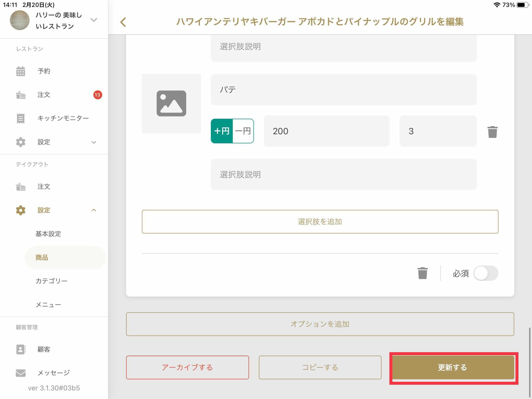Collapse the テイクアウト 設定 submenu
532x399 pixels.
click(94, 210)
